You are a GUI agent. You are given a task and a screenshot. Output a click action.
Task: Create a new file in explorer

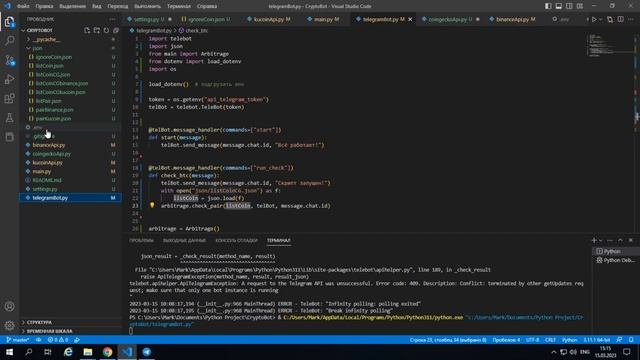pos(87,30)
